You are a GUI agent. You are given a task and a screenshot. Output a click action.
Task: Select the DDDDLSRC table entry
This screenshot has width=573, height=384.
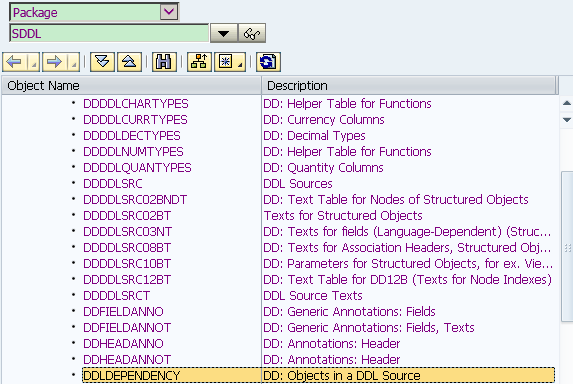click(113, 184)
